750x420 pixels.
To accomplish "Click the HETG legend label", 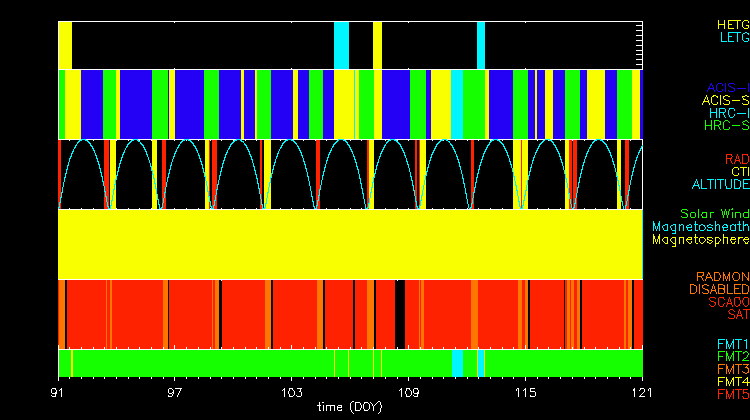I will (x=733, y=24).
